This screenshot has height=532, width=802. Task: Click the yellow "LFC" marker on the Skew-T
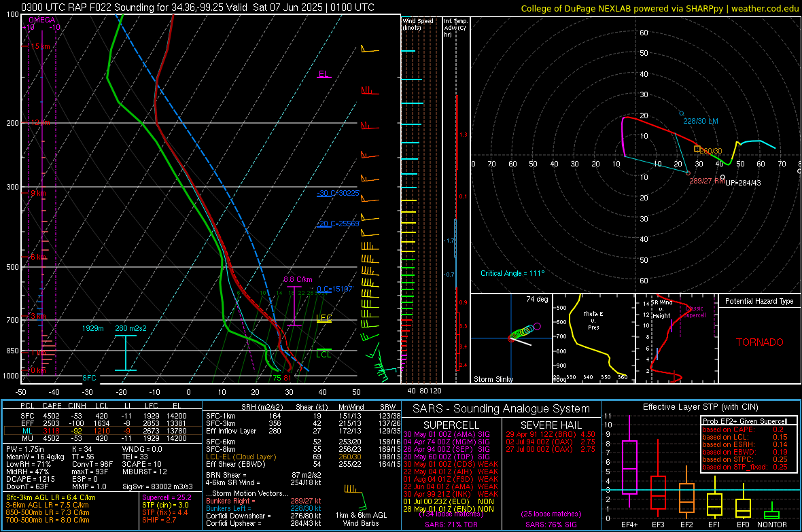[x=324, y=318]
